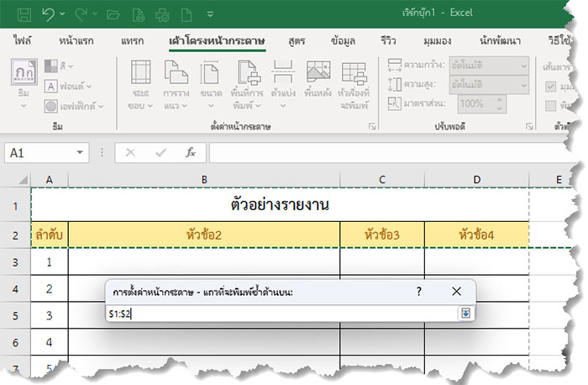588x385 pixels.
Task: Click the insert function fx icon
Action: coord(191,153)
